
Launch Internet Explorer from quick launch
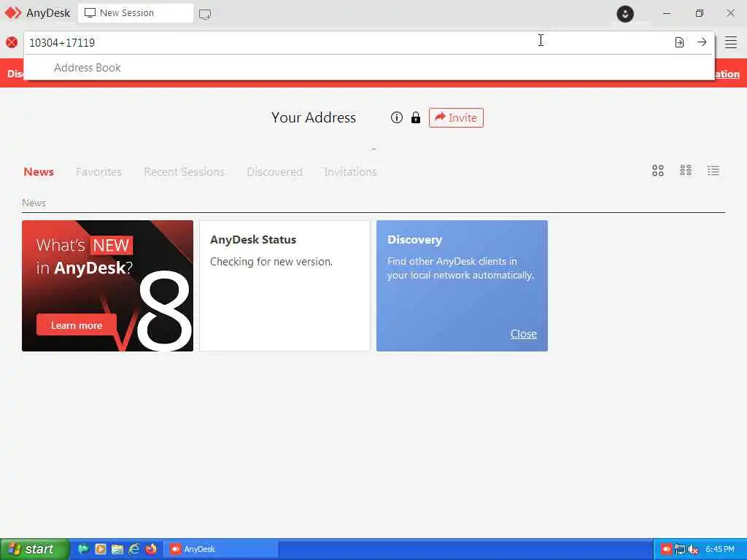click(134, 549)
